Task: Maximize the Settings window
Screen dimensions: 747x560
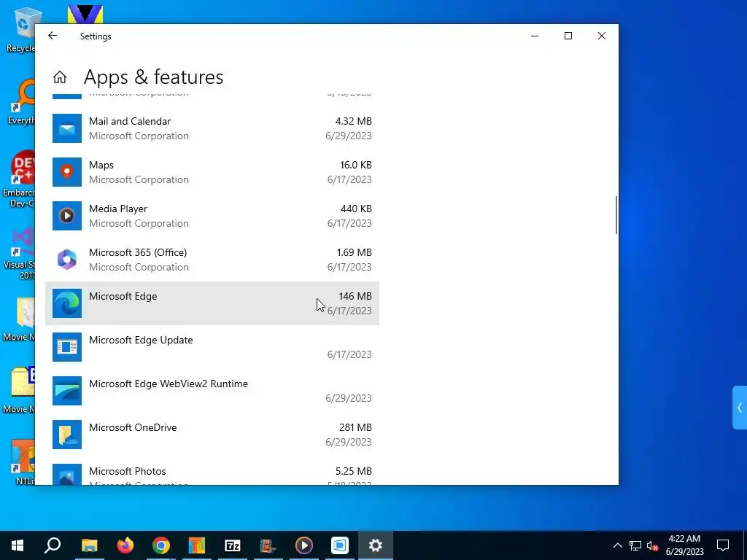Action: (568, 36)
